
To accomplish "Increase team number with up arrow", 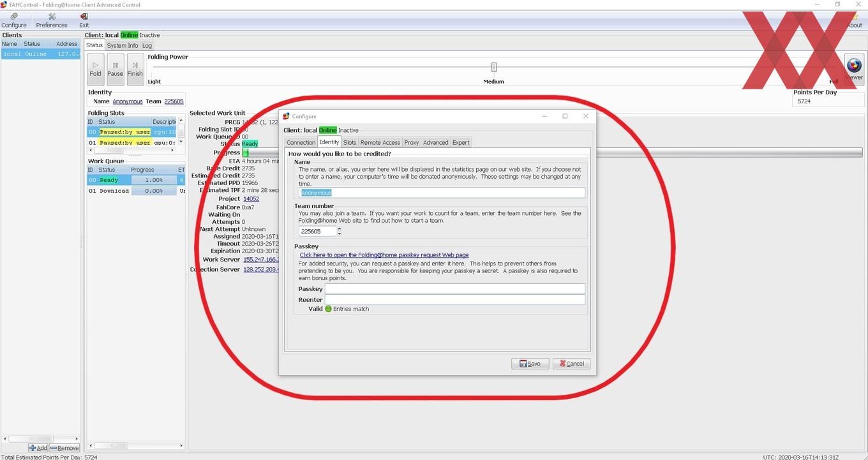I will tap(340, 228).
